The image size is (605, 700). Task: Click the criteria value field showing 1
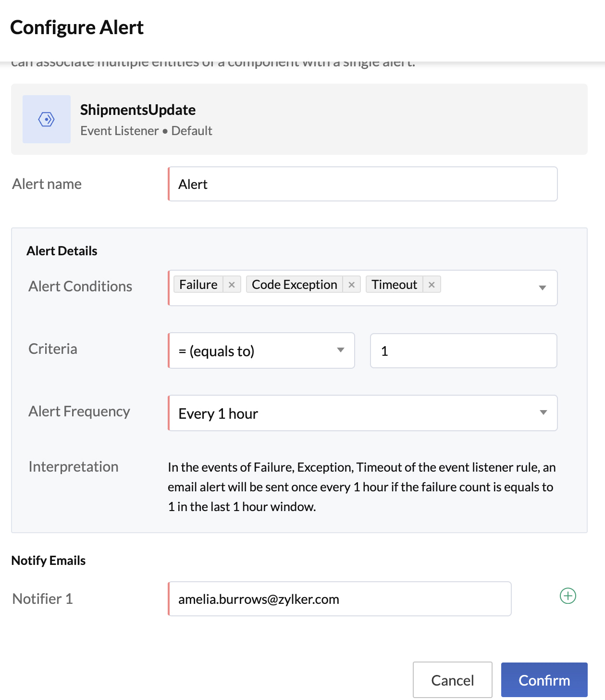pos(463,350)
